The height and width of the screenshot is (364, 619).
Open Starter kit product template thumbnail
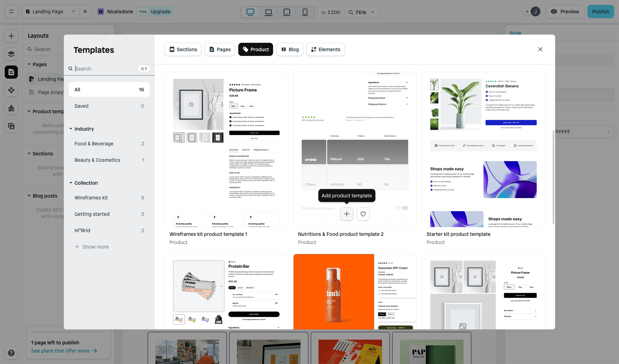point(483,150)
